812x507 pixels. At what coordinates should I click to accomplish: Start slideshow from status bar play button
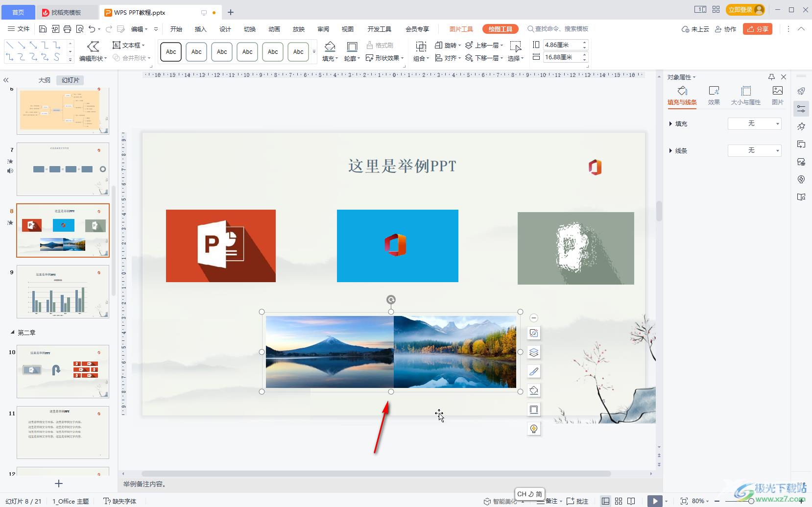[654, 501]
